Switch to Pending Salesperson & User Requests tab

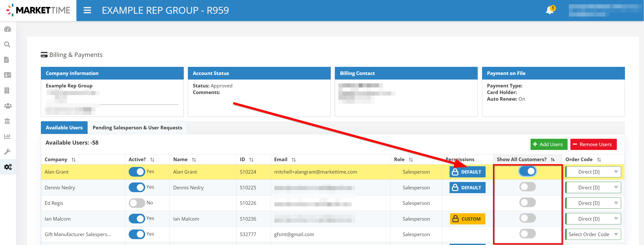tap(137, 128)
